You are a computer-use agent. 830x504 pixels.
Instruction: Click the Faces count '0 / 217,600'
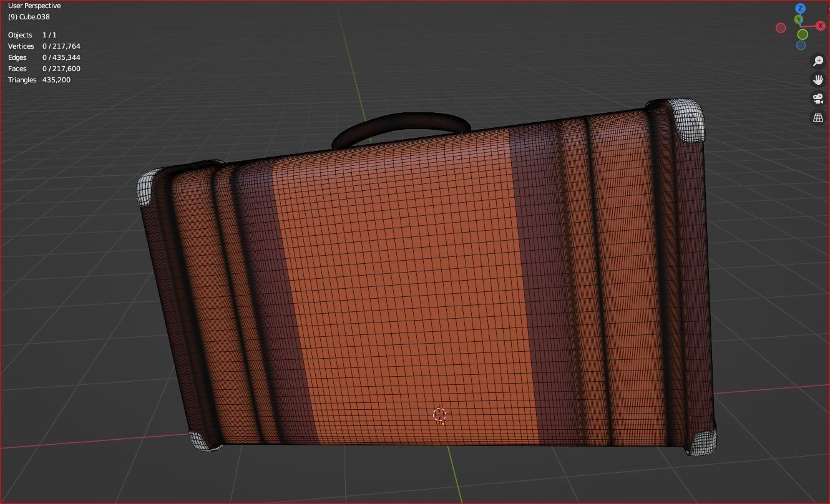(61, 69)
